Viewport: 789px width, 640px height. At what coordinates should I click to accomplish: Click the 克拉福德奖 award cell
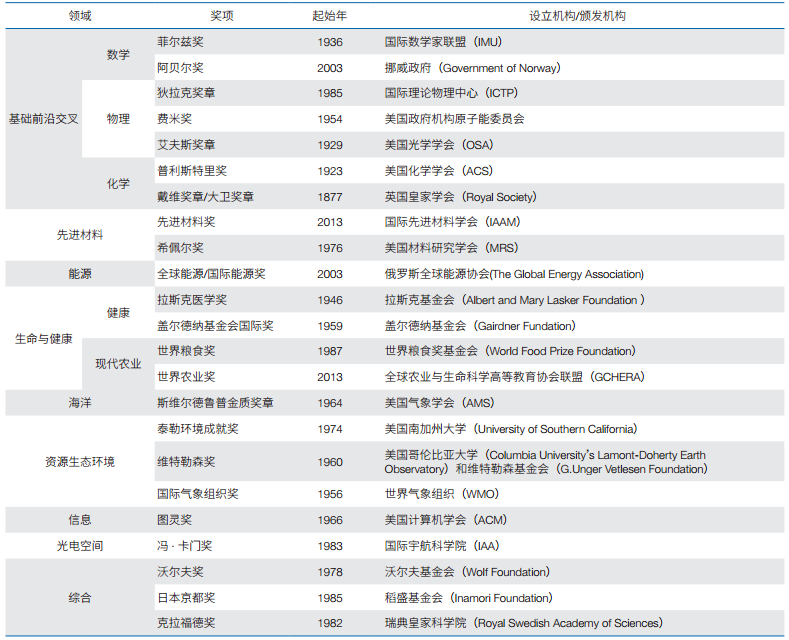[x=186, y=623]
